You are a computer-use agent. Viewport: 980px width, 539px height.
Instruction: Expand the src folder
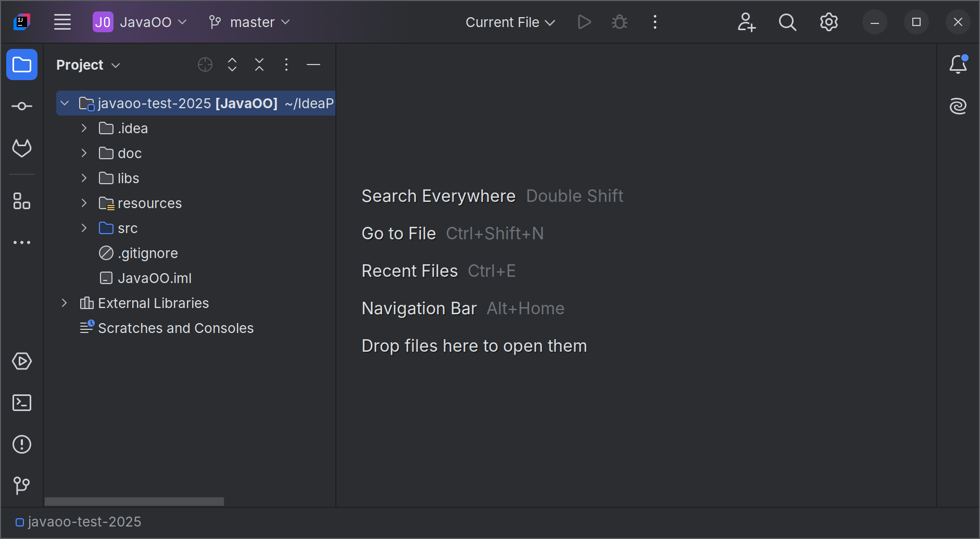84,228
